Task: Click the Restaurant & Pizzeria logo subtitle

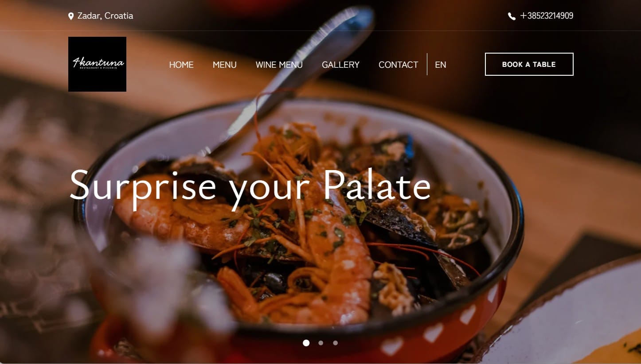Action: tap(98, 68)
